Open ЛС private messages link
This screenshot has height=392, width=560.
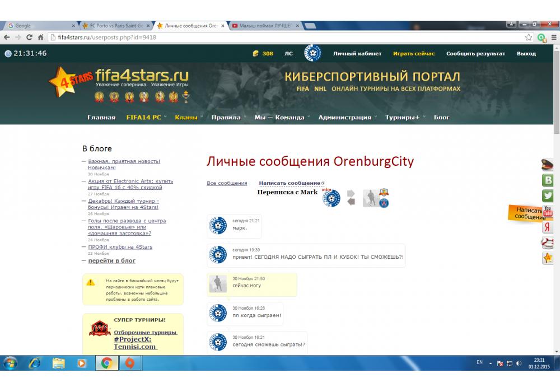(288, 54)
